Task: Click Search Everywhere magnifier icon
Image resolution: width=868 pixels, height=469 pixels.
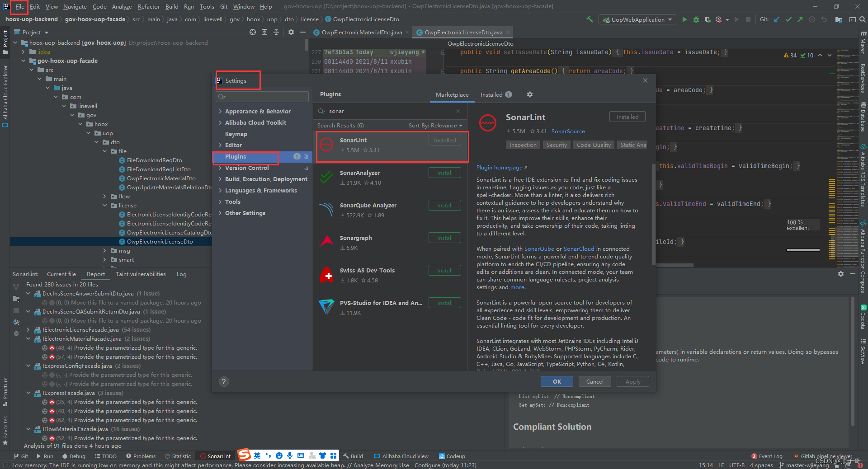Action: click(863, 19)
